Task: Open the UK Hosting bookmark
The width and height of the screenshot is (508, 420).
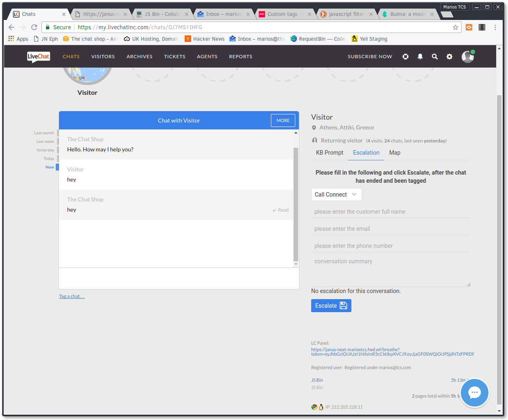Action: click(x=151, y=39)
